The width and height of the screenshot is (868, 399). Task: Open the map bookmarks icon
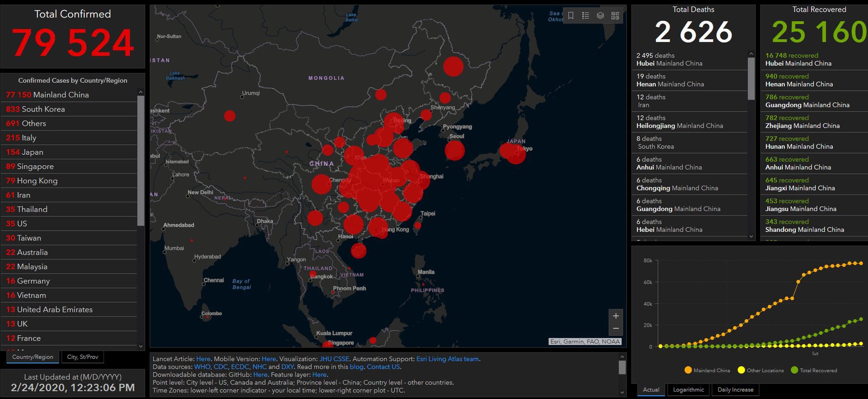(x=571, y=16)
